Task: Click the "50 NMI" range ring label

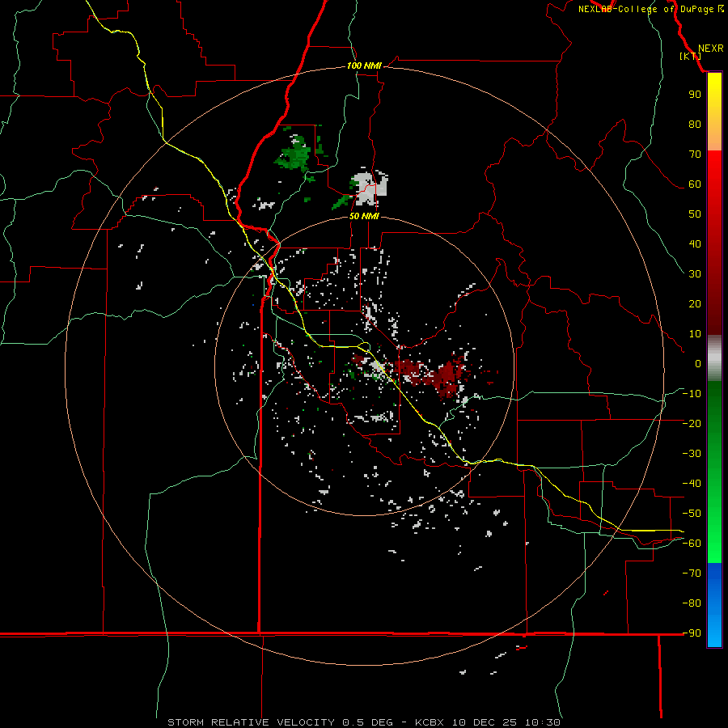Action: [364, 216]
